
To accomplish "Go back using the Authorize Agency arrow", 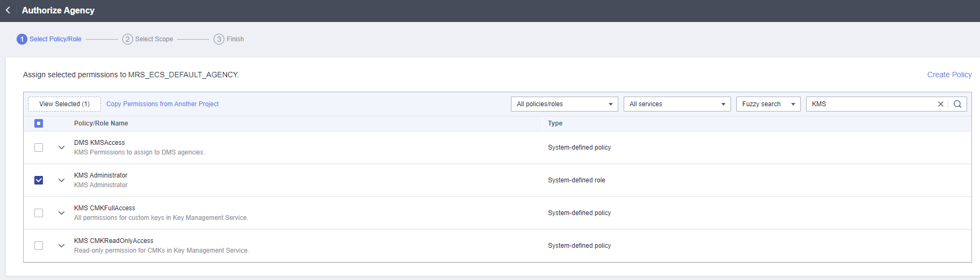I will pos(8,10).
